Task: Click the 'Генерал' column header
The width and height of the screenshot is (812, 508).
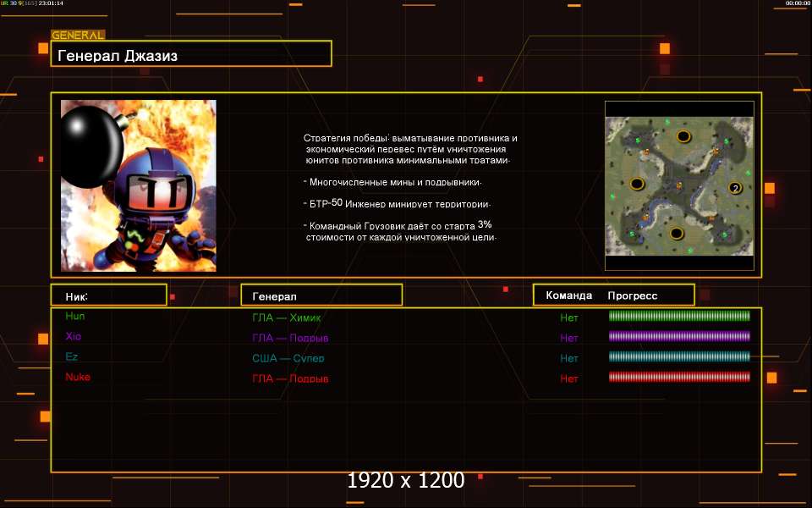Action: tap(321, 295)
